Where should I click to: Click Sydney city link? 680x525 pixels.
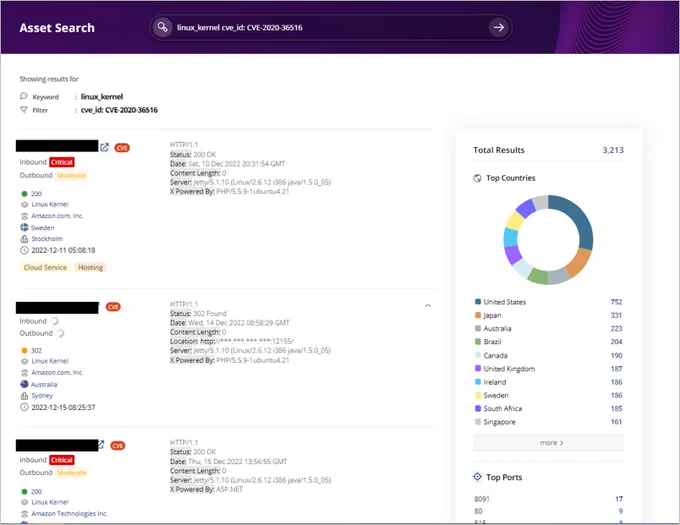42,396
